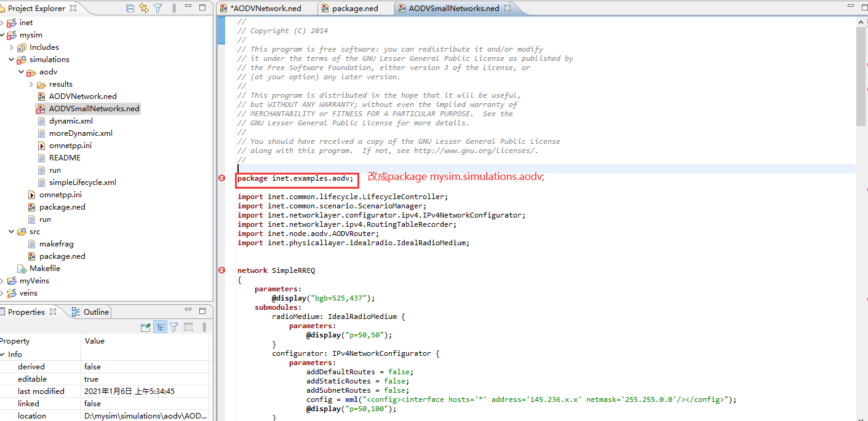Click the inet project icon

coord(12,23)
